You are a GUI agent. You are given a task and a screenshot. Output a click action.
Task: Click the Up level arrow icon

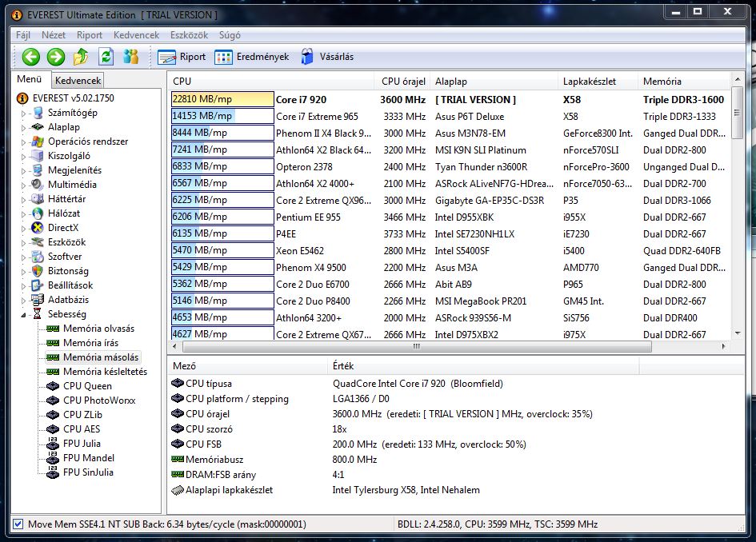click(81, 57)
